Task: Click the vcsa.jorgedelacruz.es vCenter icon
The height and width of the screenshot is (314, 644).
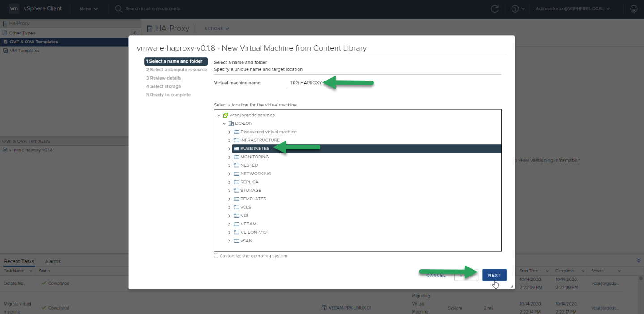Action: coord(226,115)
